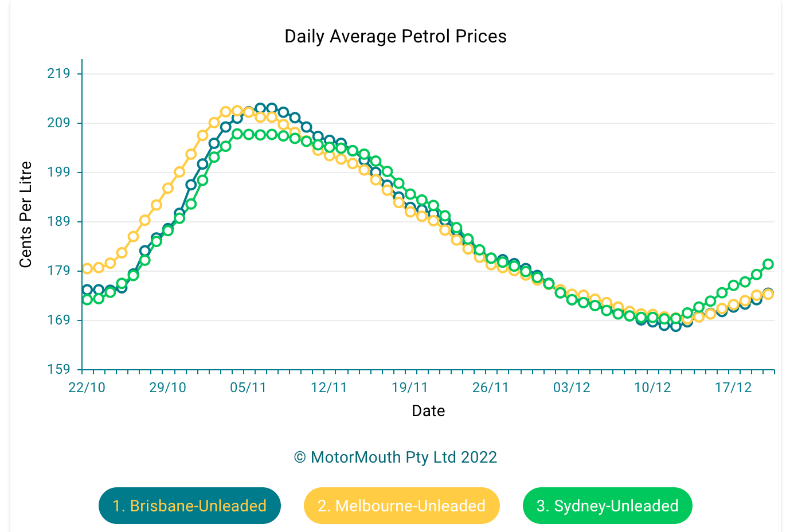Click Sydney's first data point on 22/10
The width and height of the screenshot is (790, 532).
pos(87,300)
